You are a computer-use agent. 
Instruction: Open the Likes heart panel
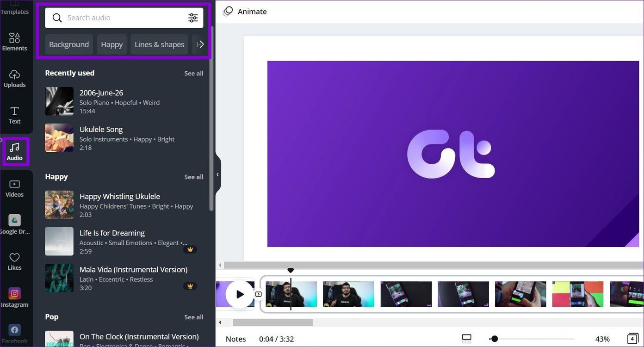14,261
